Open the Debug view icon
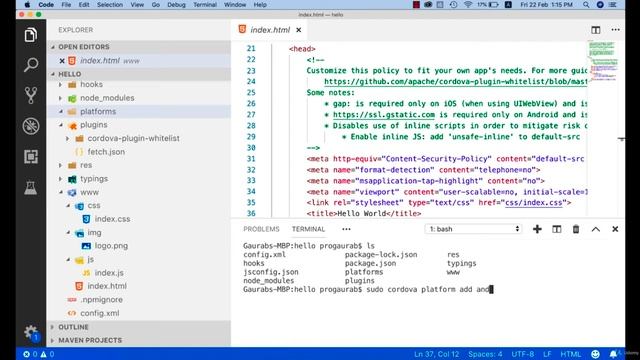640x360 pixels. tap(31, 126)
